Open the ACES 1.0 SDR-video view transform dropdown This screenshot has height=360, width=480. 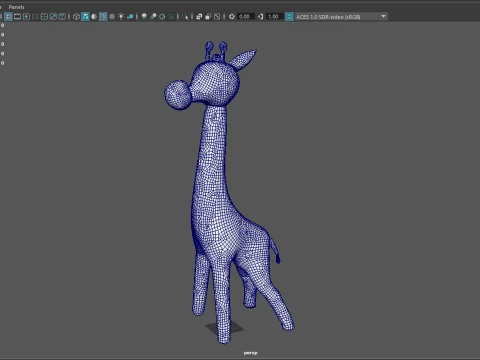(341, 16)
